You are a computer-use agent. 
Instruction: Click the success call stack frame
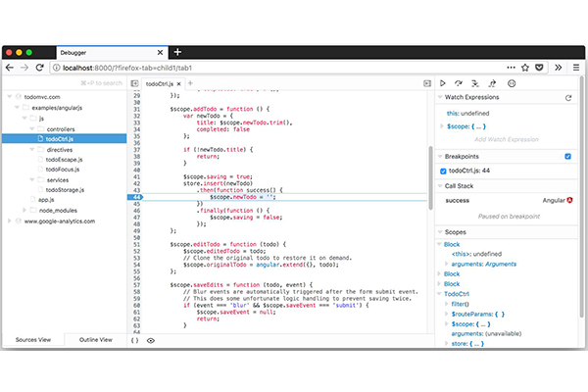457,199
